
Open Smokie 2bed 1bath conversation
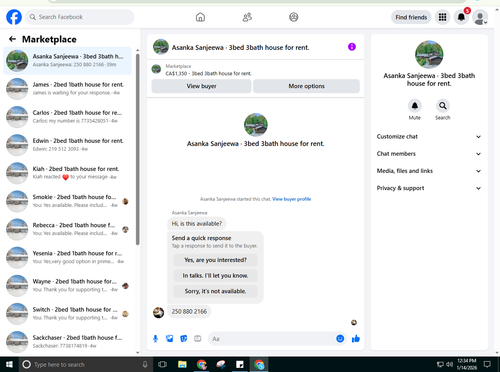pos(68,201)
